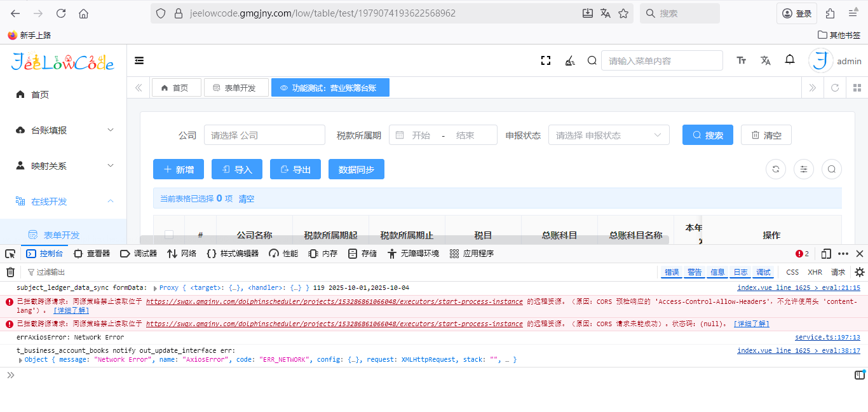
Task: Refresh the table with the circular arrows icon
Action: [x=775, y=169]
